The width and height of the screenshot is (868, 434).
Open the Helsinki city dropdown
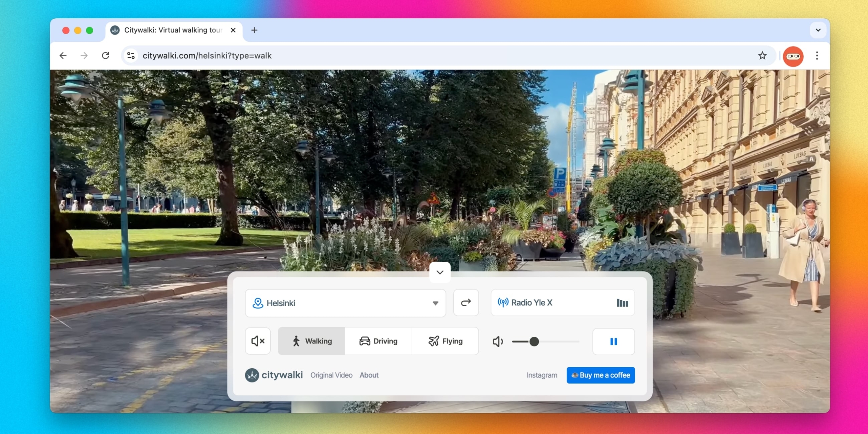(x=345, y=303)
